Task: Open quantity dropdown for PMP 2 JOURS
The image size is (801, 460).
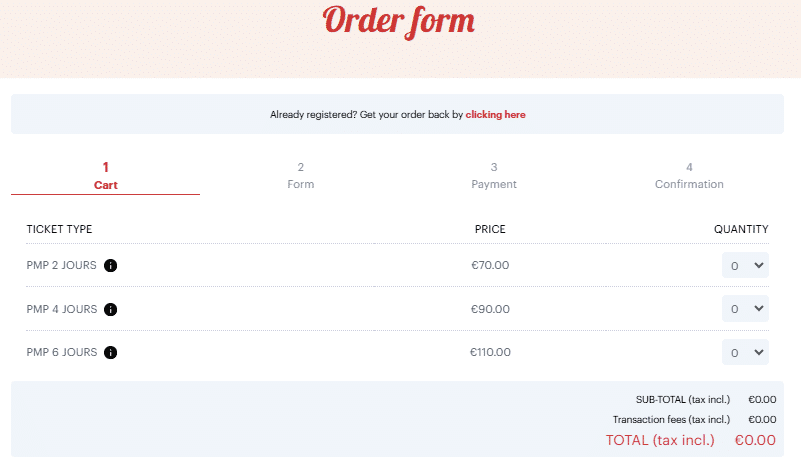Action: pos(745,265)
